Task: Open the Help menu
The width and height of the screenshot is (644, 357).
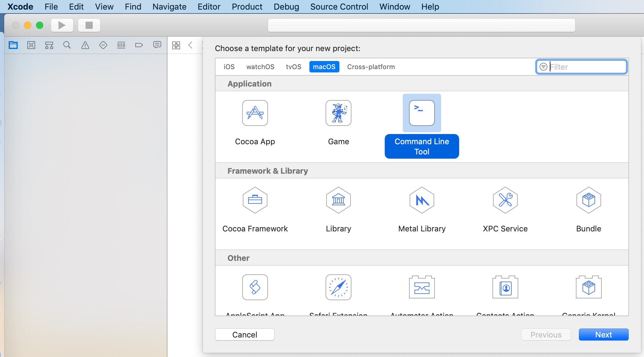Action: (430, 7)
